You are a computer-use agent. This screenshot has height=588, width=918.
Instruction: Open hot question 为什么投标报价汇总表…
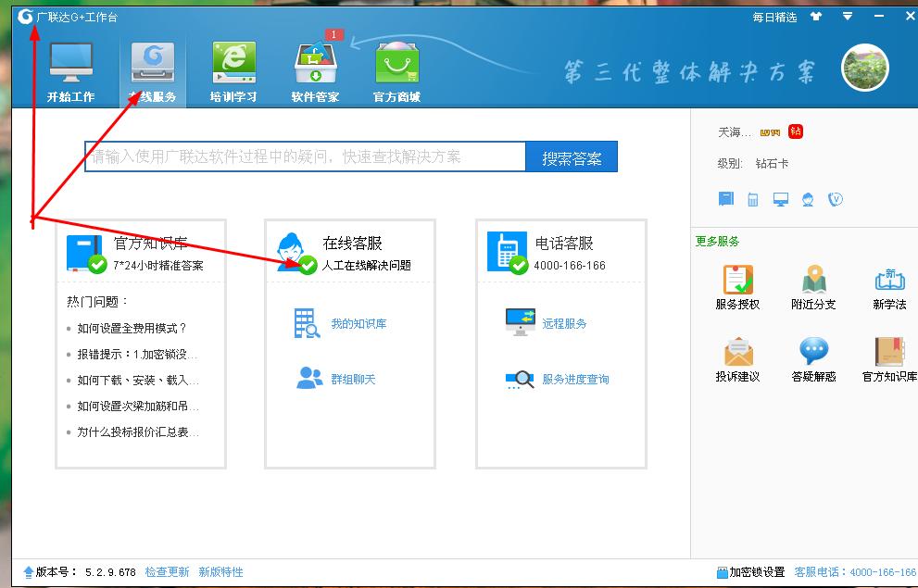pos(138,432)
